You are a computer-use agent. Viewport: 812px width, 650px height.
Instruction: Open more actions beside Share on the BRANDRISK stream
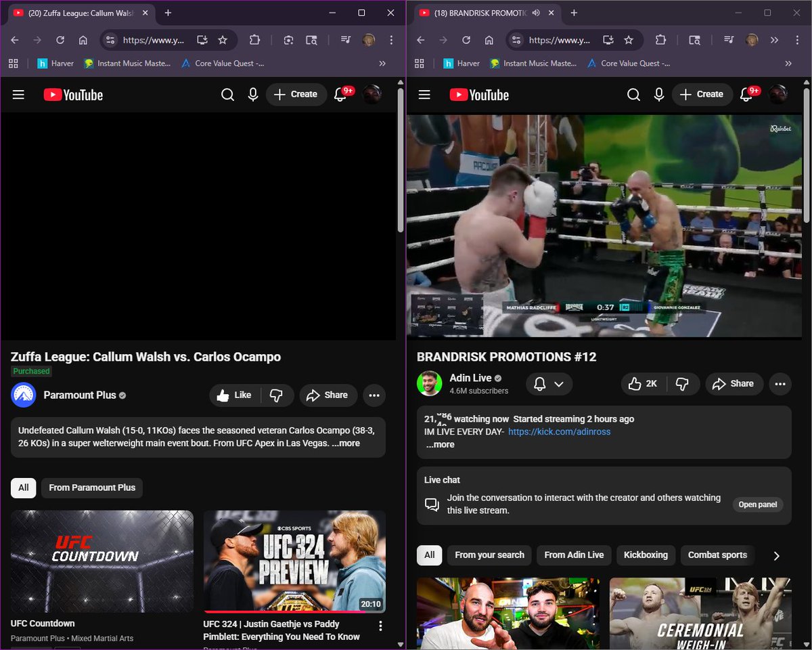click(780, 384)
